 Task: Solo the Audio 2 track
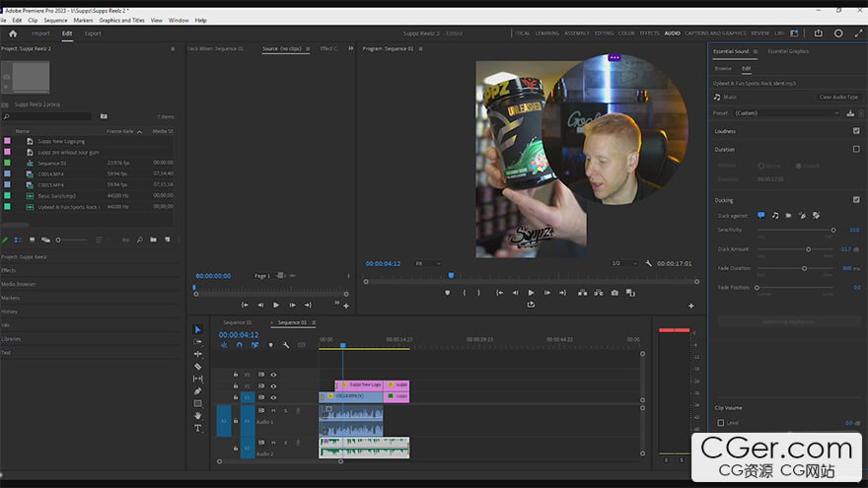(x=286, y=443)
